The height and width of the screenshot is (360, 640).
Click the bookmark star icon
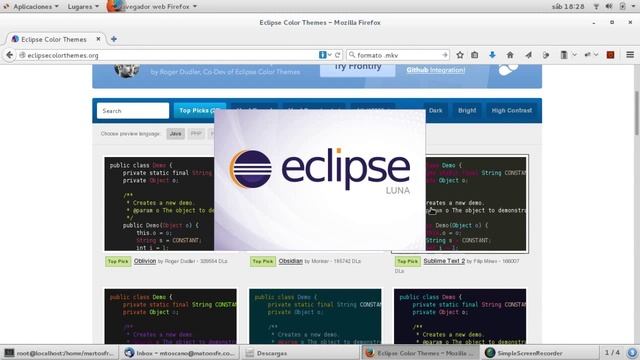point(460,55)
